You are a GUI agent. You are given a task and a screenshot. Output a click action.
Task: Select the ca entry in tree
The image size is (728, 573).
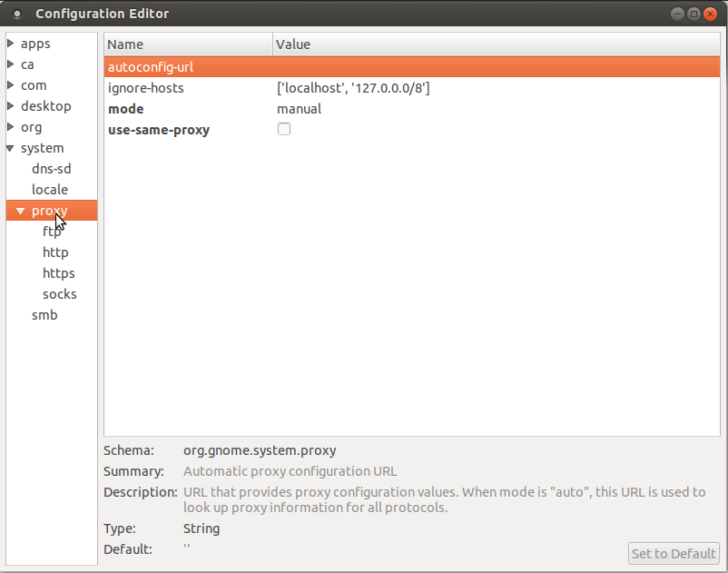click(27, 64)
